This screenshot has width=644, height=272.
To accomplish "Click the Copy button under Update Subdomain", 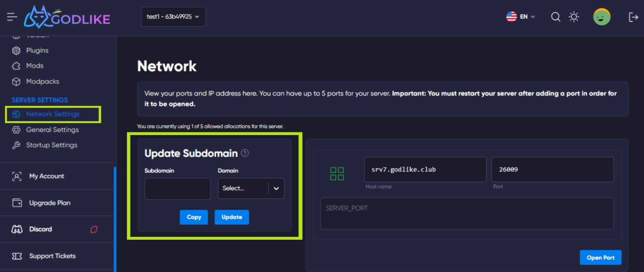I will pyautogui.click(x=194, y=217).
